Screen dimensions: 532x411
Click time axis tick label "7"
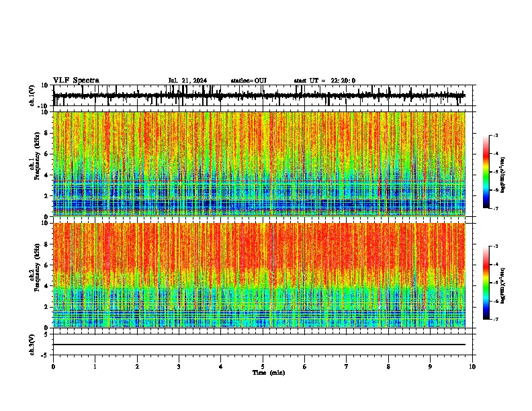point(347,367)
